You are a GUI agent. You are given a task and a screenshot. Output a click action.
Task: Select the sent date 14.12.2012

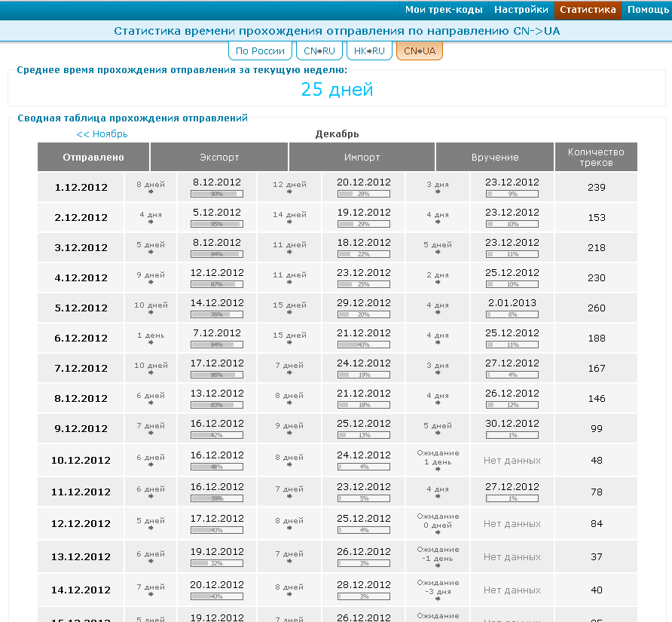click(81, 590)
